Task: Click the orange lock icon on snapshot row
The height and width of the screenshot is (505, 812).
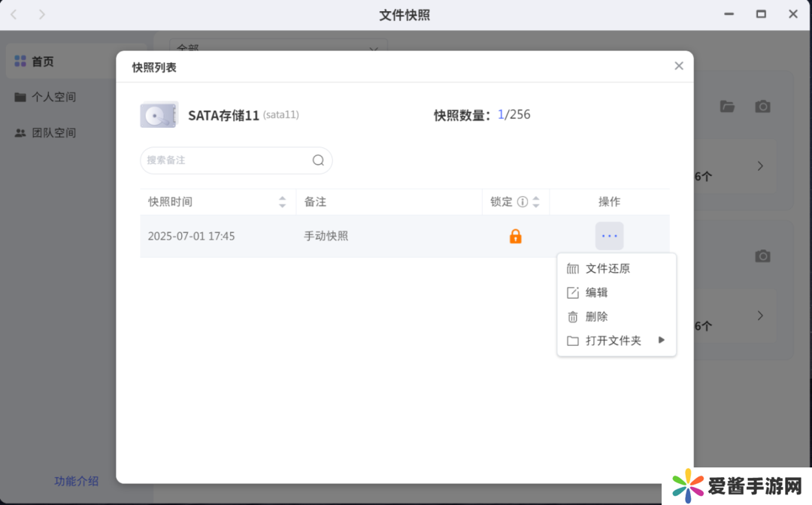Action: 515,236
